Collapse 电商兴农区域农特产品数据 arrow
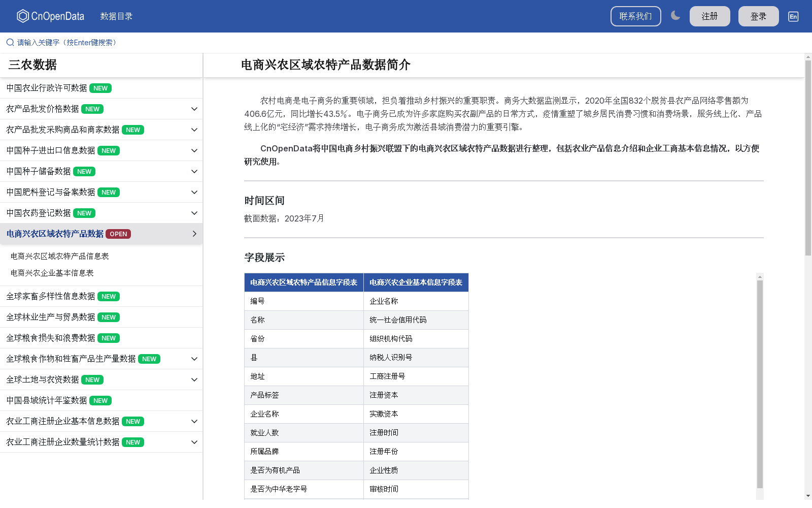Viewport: 812px width, 508px height. click(x=194, y=234)
